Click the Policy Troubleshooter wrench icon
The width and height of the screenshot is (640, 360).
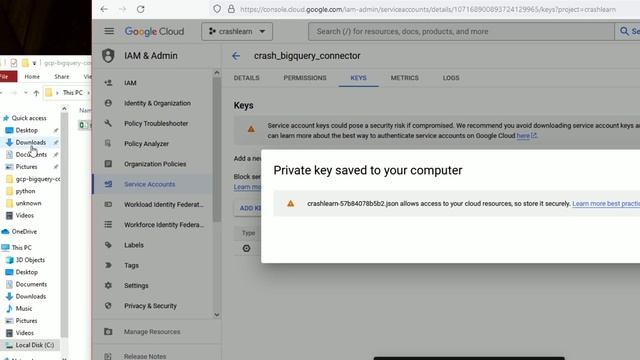(108, 123)
